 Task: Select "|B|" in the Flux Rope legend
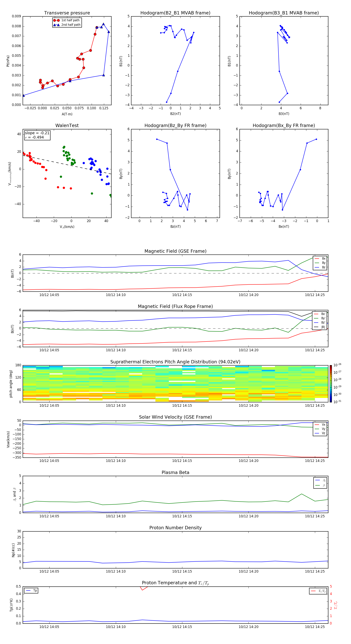point(320,327)
